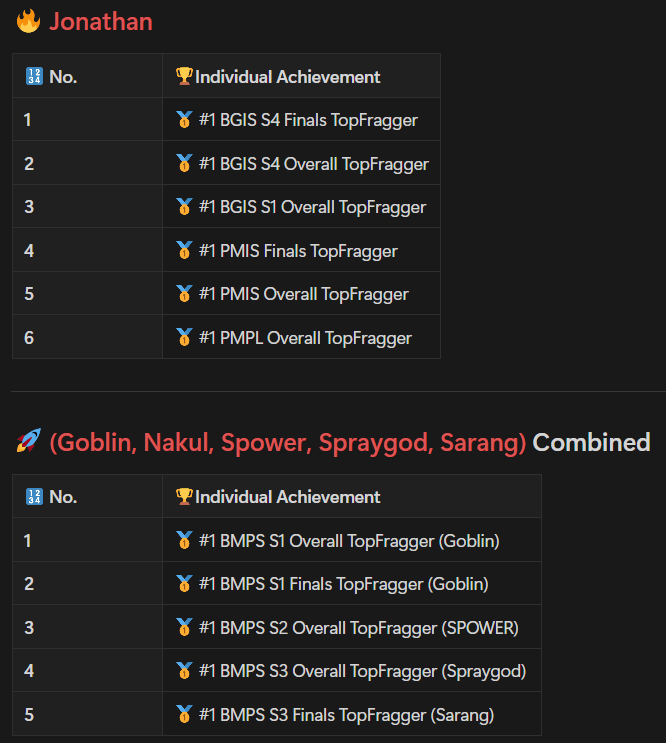Click medal icon for BGIS S4 Overall TopFragger
Screen dimensions: 666x743
(184, 163)
